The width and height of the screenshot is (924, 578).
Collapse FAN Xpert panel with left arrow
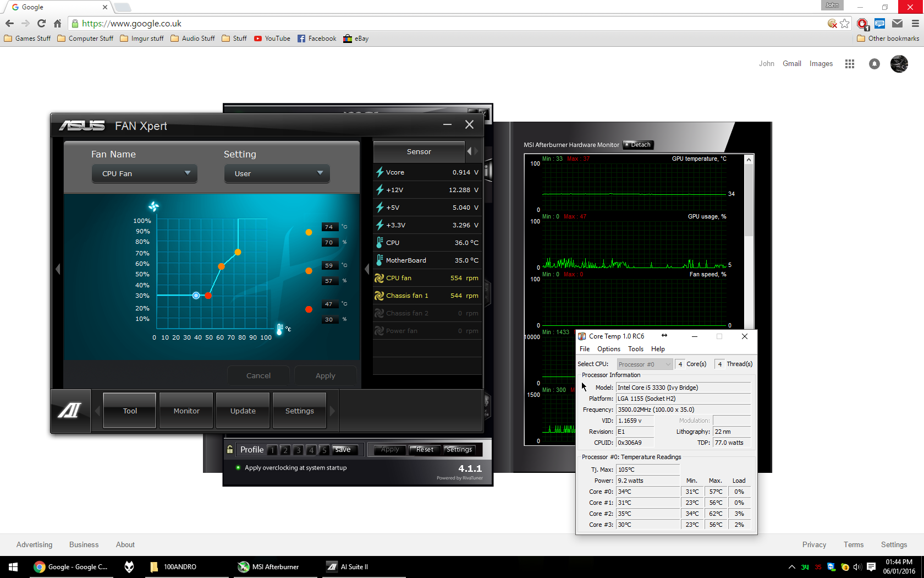58,269
